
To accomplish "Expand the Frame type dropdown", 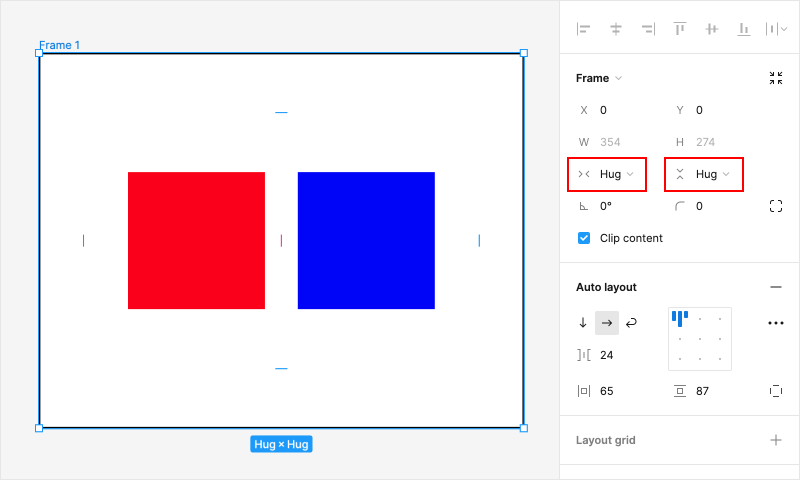I will [x=600, y=78].
